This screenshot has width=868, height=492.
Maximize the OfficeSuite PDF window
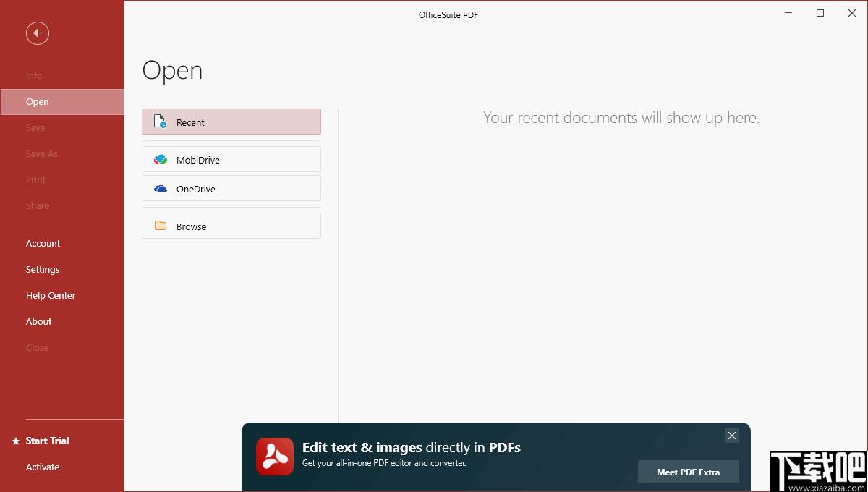820,13
